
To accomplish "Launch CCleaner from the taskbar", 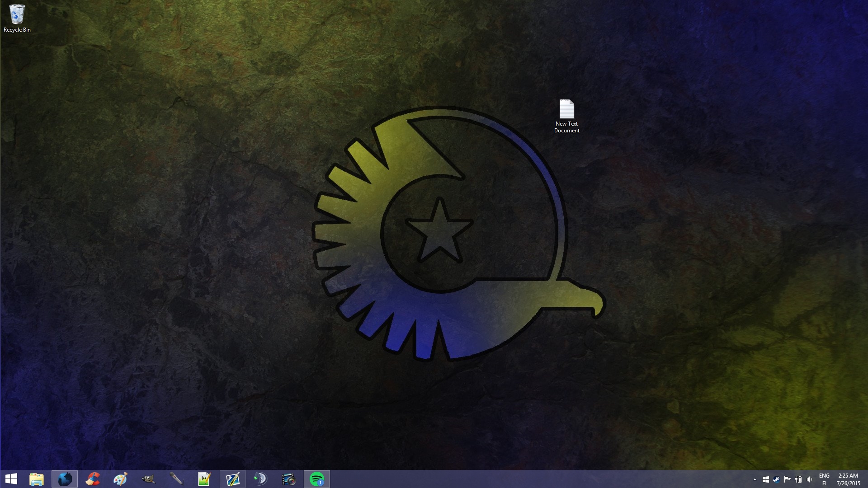I will tap(93, 479).
